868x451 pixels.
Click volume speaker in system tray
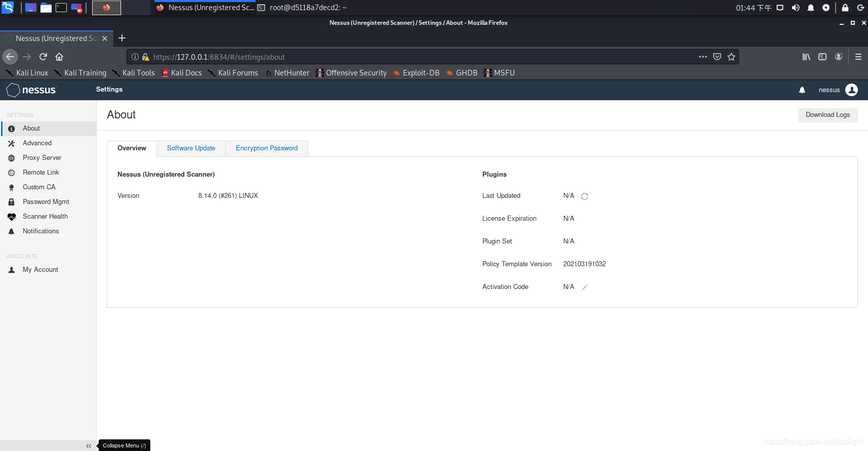pyautogui.click(x=796, y=8)
